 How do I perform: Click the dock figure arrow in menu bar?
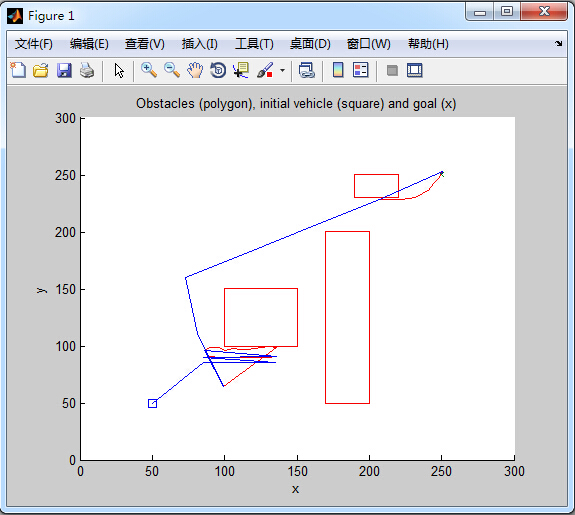[x=558, y=44]
